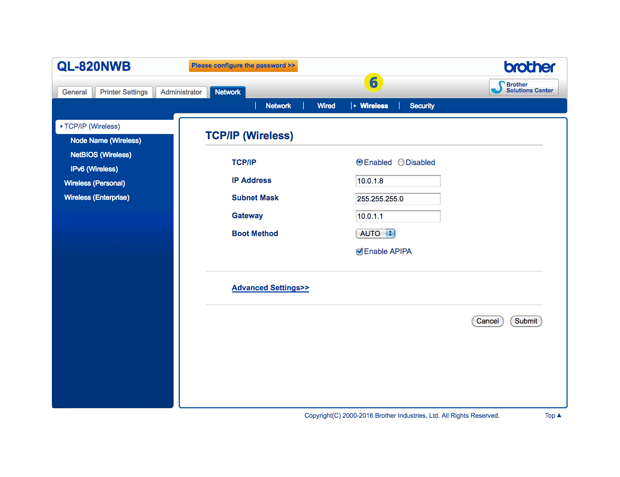Switch to the Administrator tab
The image size is (620, 477).
(181, 92)
